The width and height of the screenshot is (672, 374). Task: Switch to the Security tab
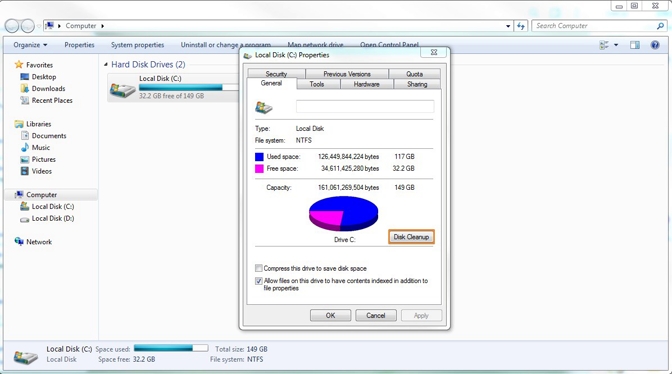tap(276, 74)
